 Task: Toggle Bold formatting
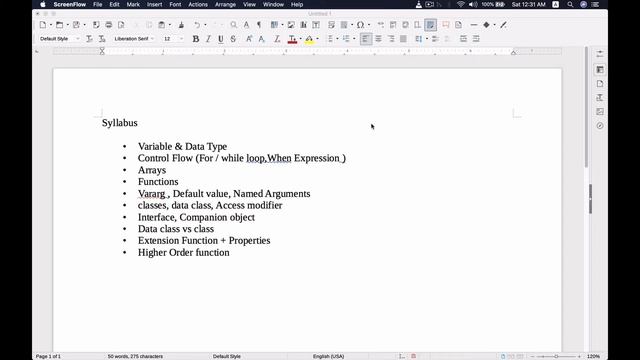pyautogui.click(x=196, y=39)
